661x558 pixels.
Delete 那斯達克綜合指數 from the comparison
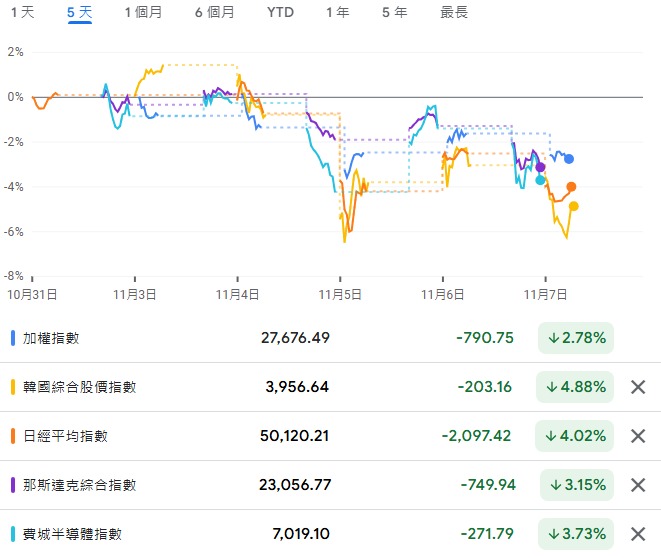(638, 485)
